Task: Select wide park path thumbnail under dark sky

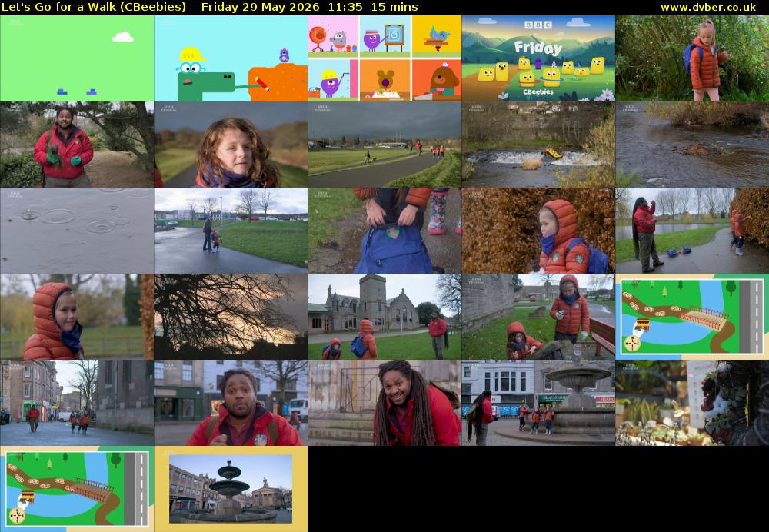Action: pyautogui.click(x=384, y=145)
